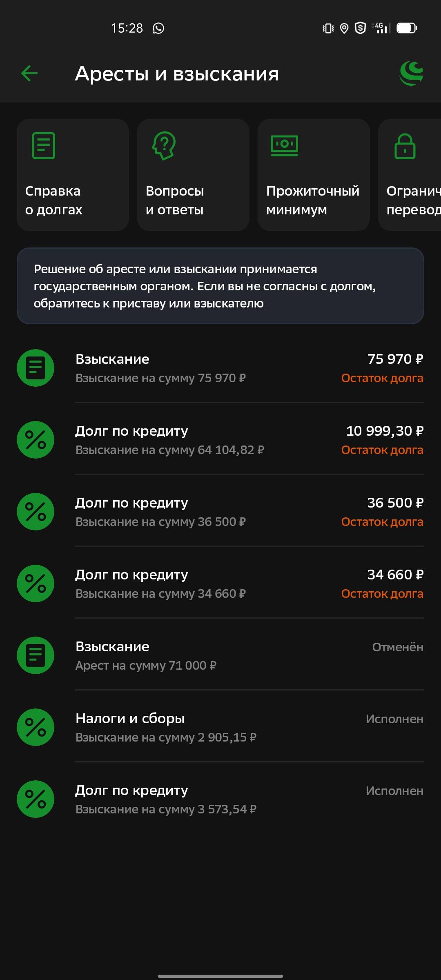The height and width of the screenshot is (980, 441).
Task: Open the Остаток долга link for 75 970 ₽
Action: pyautogui.click(x=382, y=378)
